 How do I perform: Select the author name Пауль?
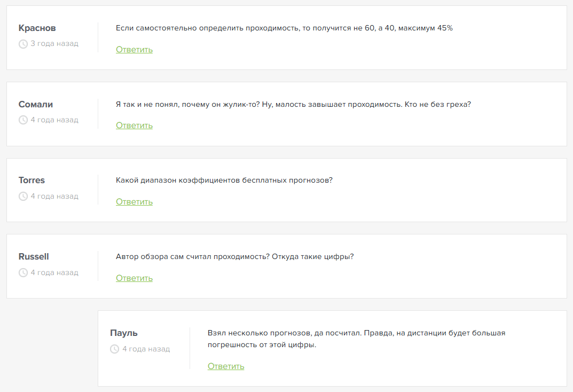click(124, 333)
